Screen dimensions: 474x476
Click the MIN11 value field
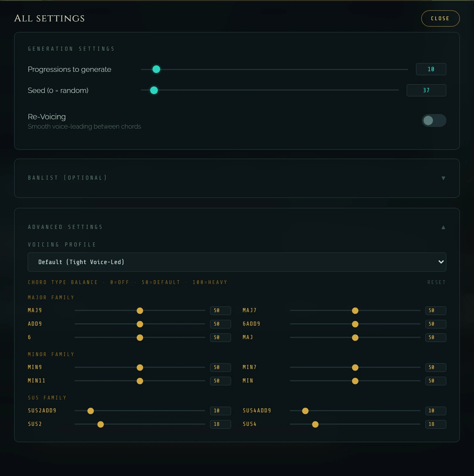point(221,381)
